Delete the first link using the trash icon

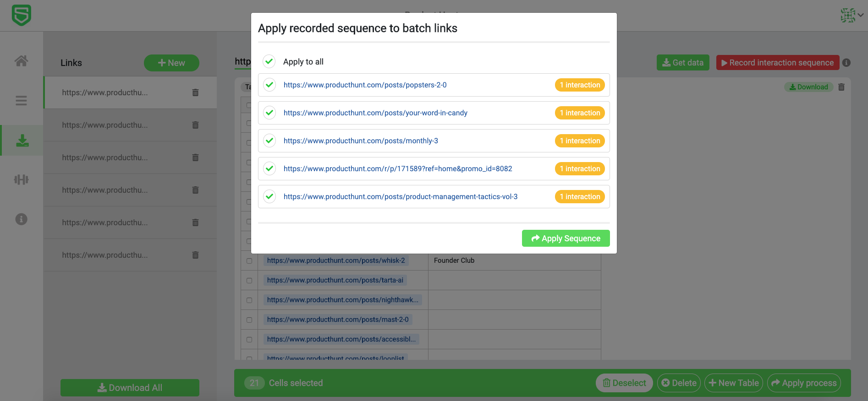[195, 92]
